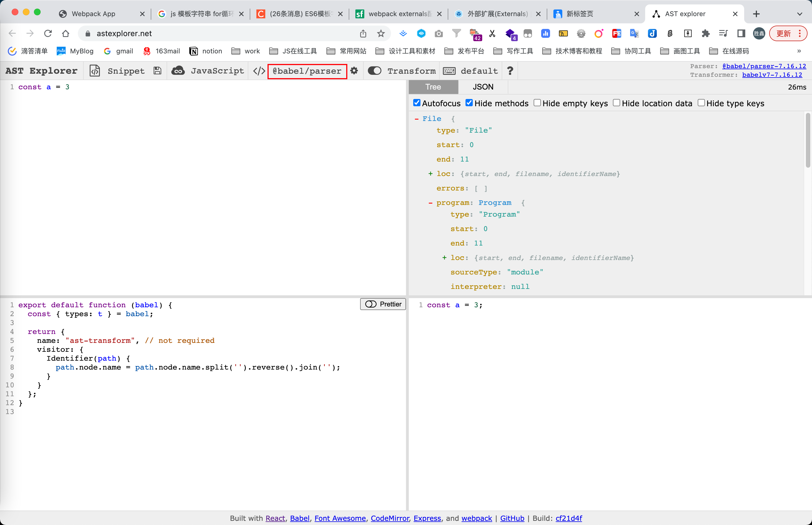
Task: Click the keyboard icon beside default
Action: pos(449,71)
